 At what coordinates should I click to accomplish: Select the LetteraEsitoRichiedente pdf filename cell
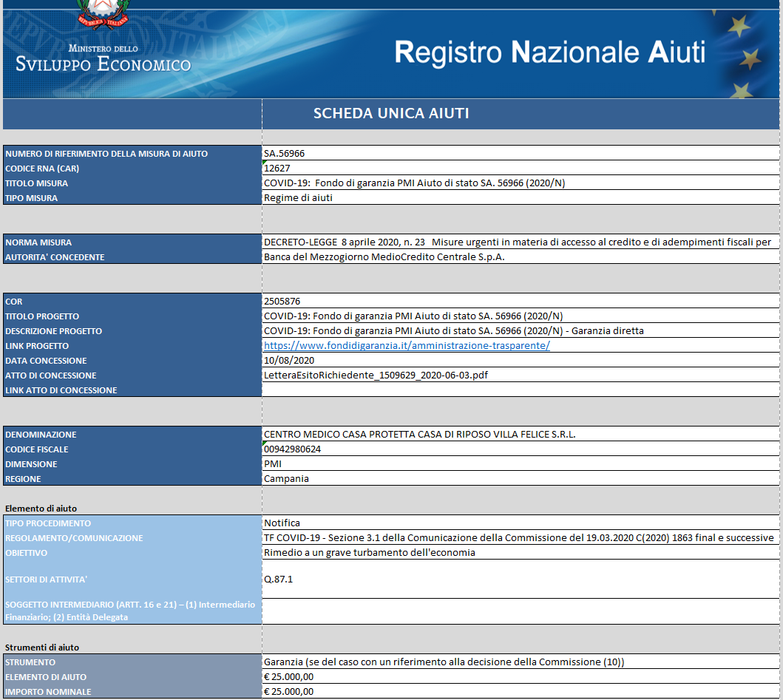click(x=521, y=375)
